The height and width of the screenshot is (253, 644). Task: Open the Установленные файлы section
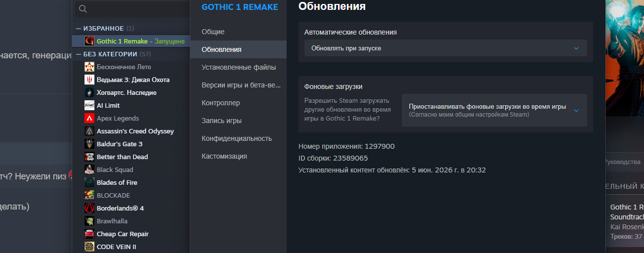click(238, 67)
